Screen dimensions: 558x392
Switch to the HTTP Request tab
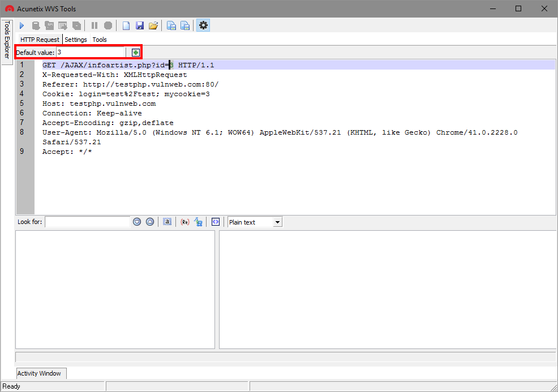40,40
